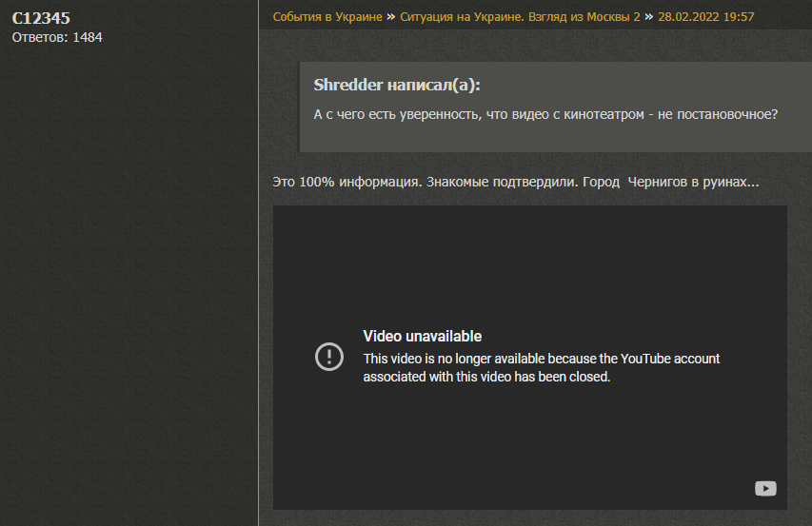Click the YouTube logo in the video embed
The width and height of the screenshot is (812, 526).
pos(765,488)
